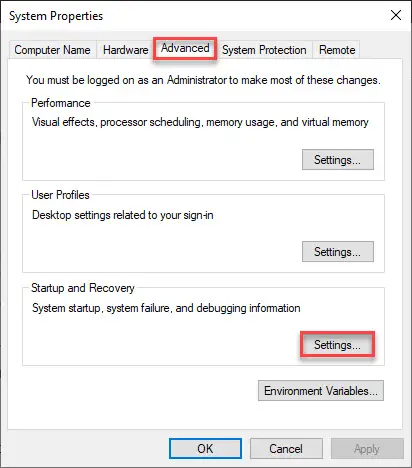The height and width of the screenshot is (468, 412).
Task: Close the System Properties window
Action: point(396,15)
